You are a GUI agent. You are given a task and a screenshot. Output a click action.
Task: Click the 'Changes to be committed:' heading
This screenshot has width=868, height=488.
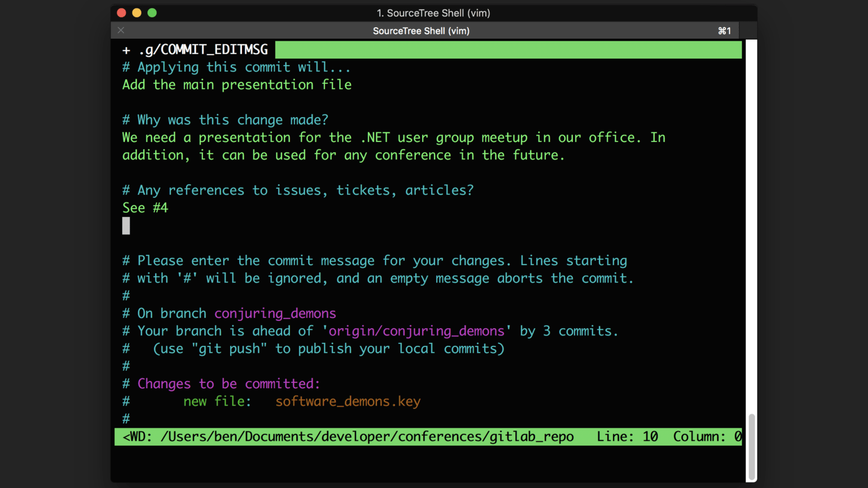coord(229,384)
